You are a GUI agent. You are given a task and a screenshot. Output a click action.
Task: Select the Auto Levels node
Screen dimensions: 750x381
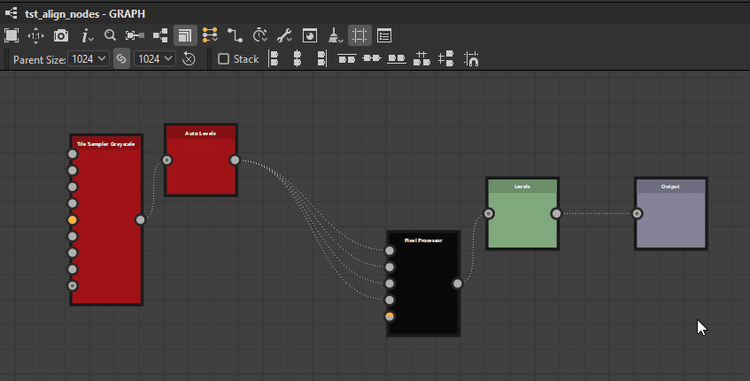pos(201,160)
